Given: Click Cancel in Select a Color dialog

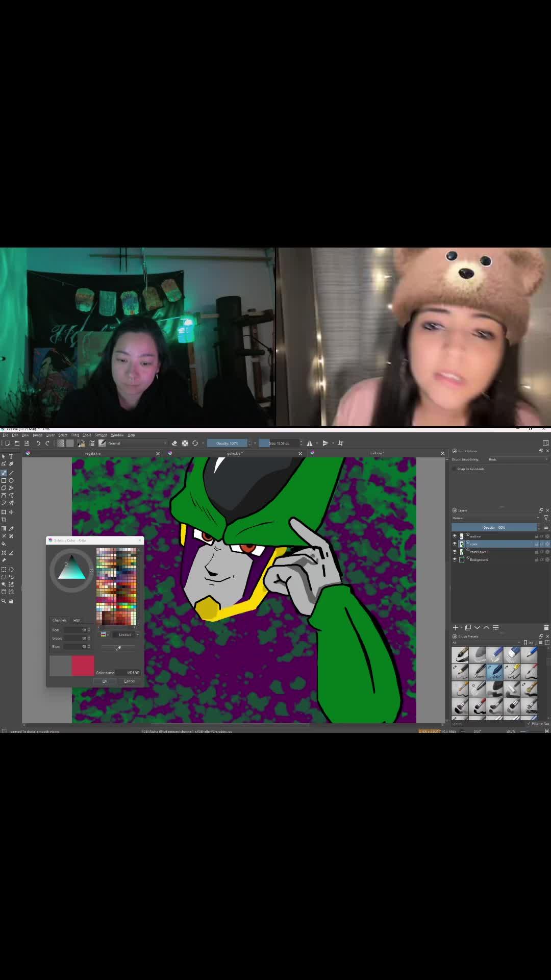Looking at the screenshot, I should point(129,681).
